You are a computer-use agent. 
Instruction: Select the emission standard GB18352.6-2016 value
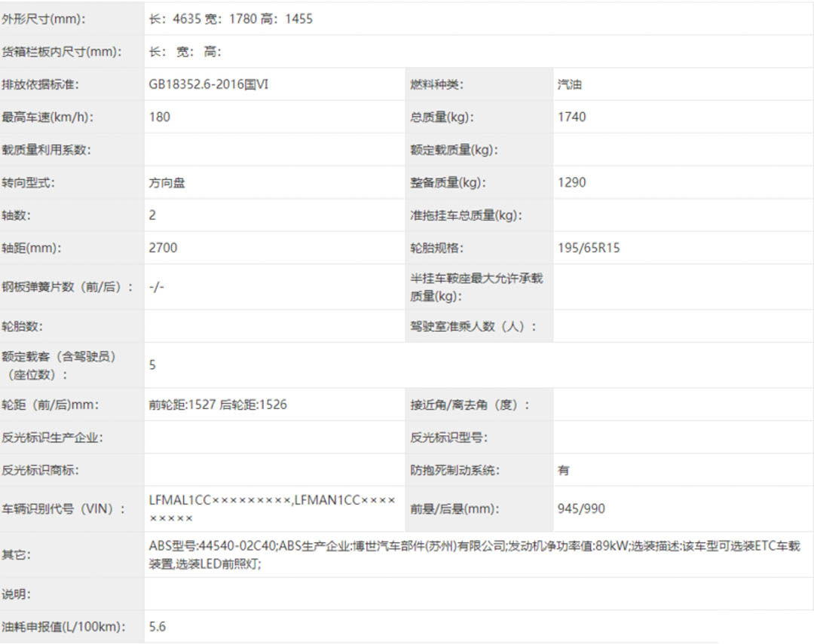(x=209, y=84)
